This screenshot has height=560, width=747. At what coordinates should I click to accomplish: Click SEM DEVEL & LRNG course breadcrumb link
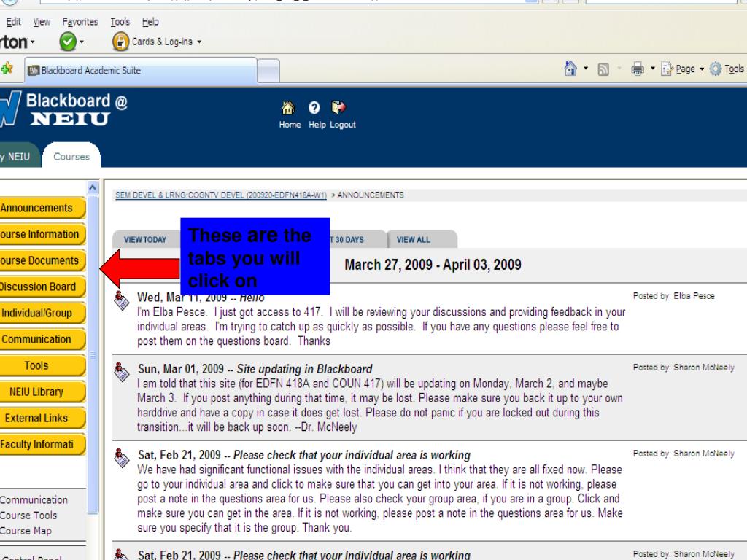[x=220, y=195]
